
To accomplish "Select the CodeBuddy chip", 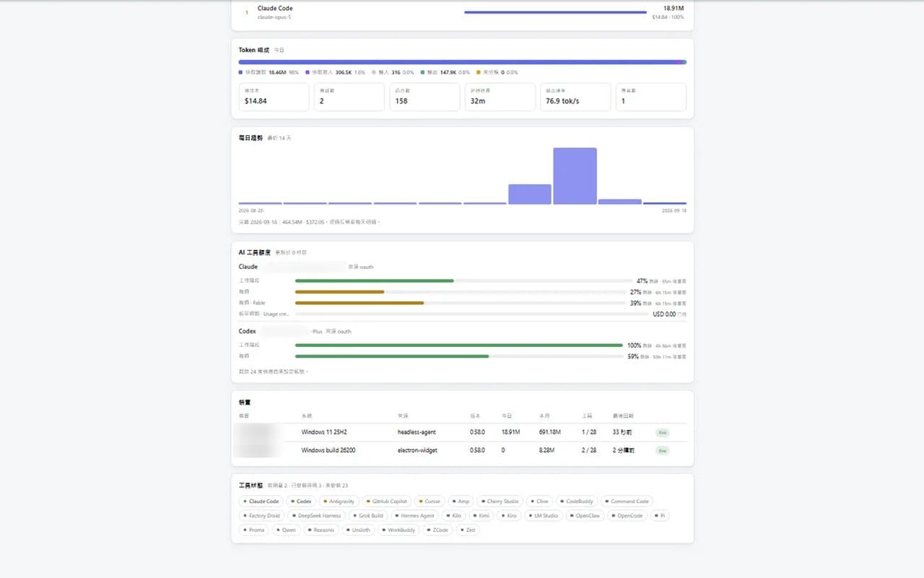I will click(577, 501).
